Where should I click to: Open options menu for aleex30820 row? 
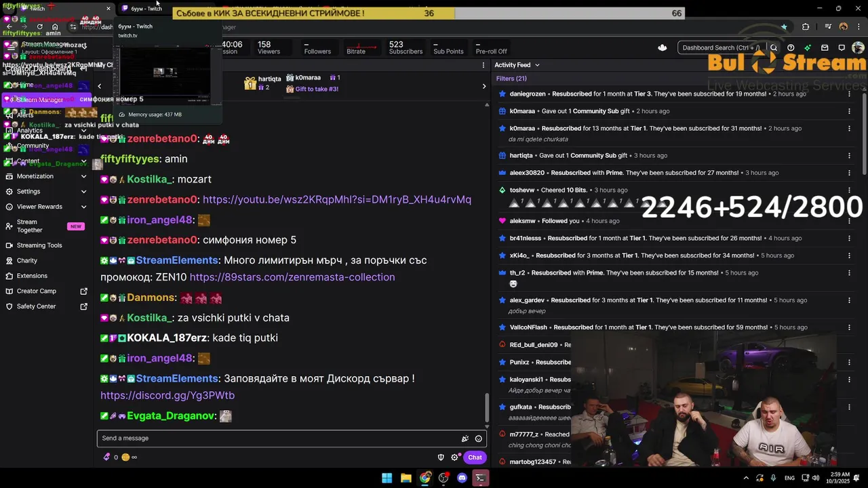(849, 173)
